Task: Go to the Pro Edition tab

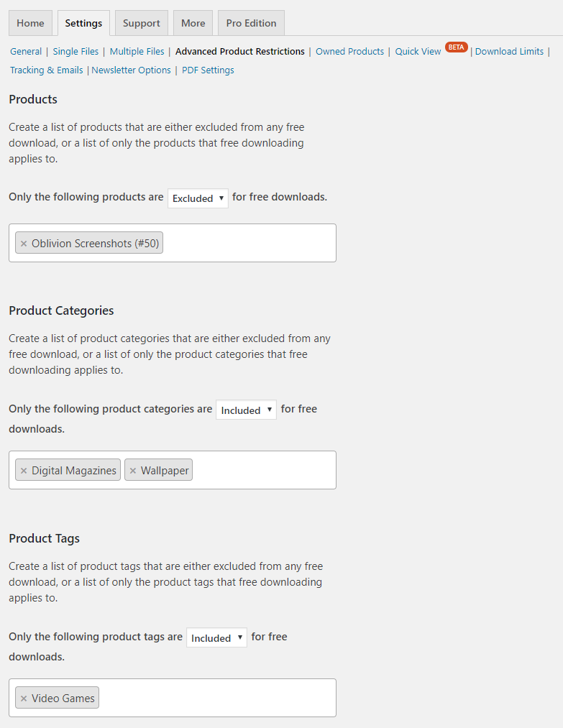Action: [x=251, y=23]
